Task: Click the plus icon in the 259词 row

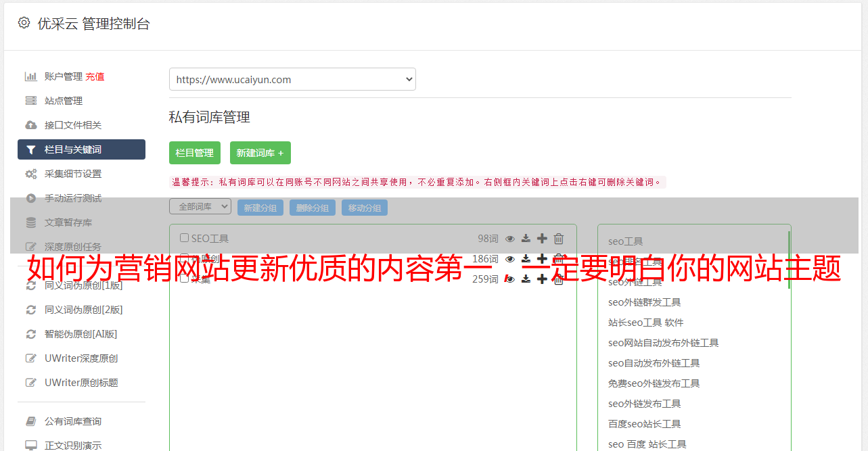Action: 542,279
